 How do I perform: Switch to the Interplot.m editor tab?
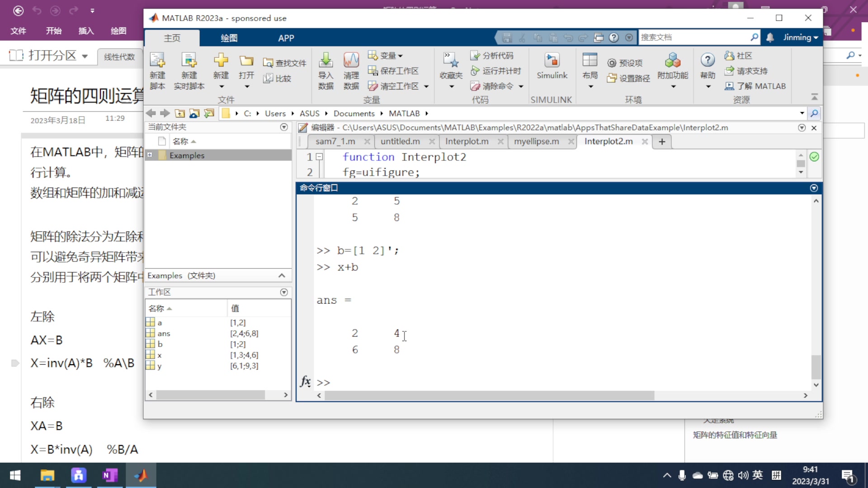click(x=467, y=141)
